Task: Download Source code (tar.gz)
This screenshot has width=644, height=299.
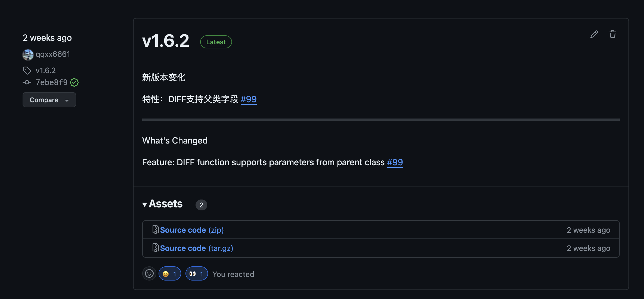Action: (196, 248)
